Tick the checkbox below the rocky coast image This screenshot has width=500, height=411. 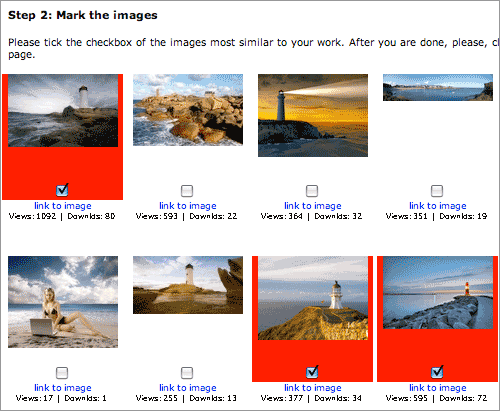point(187,191)
